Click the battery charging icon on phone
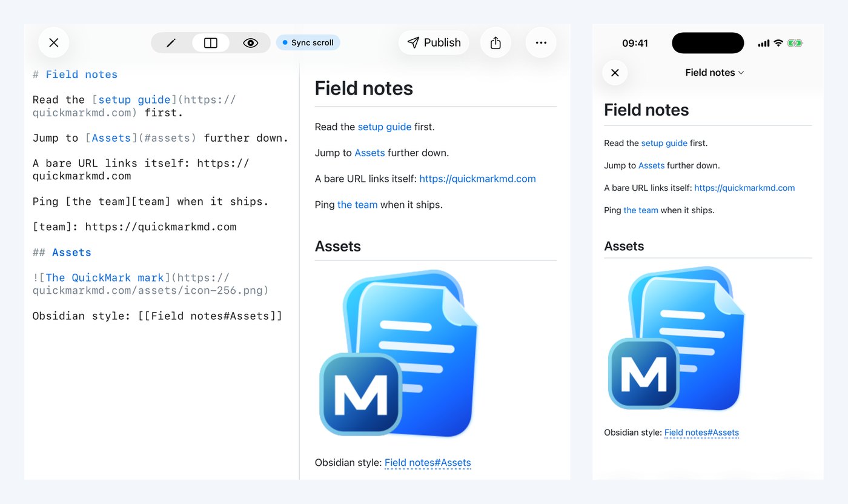The width and height of the screenshot is (848, 504). pos(795,43)
